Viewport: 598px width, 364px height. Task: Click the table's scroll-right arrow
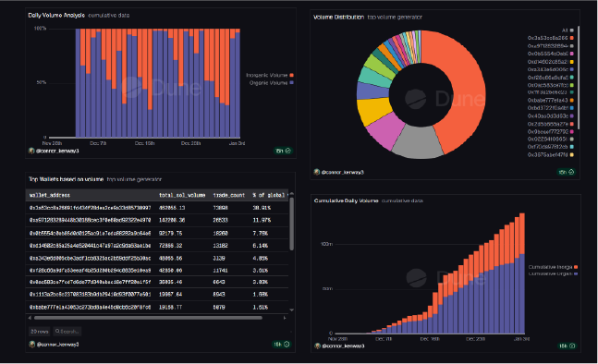[x=285, y=318]
